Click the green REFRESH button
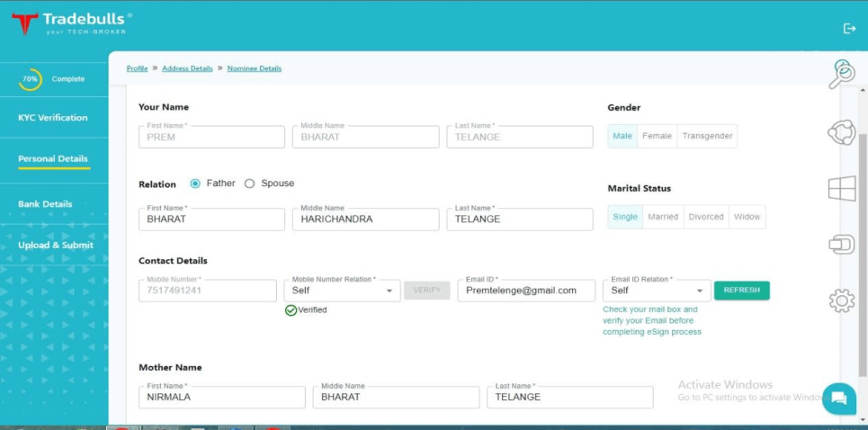The height and width of the screenshot is (430, 868). (x=741, y=291)
